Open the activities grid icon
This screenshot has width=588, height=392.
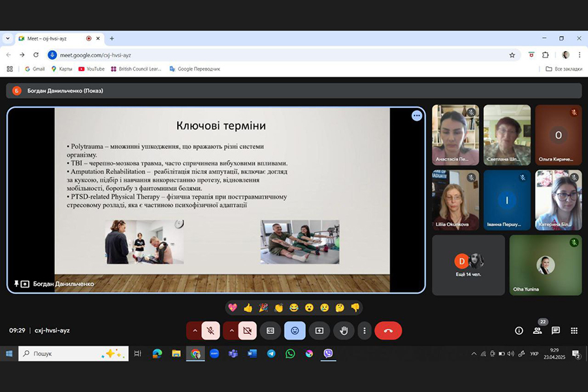pos(574,331)
